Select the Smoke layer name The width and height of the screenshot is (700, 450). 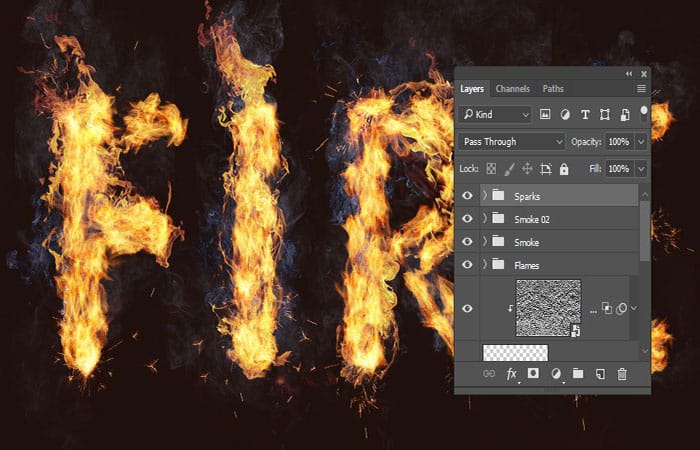click(526, 242)
